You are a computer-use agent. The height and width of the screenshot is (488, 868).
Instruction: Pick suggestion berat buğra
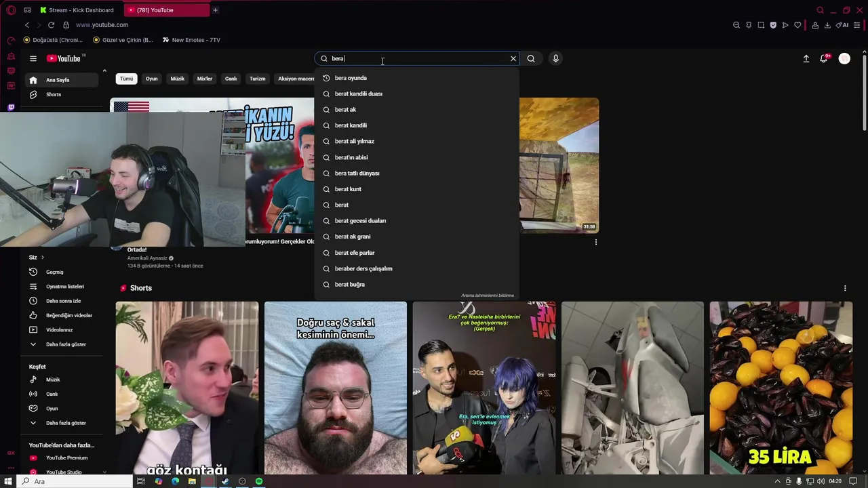[x=417, y=285]
